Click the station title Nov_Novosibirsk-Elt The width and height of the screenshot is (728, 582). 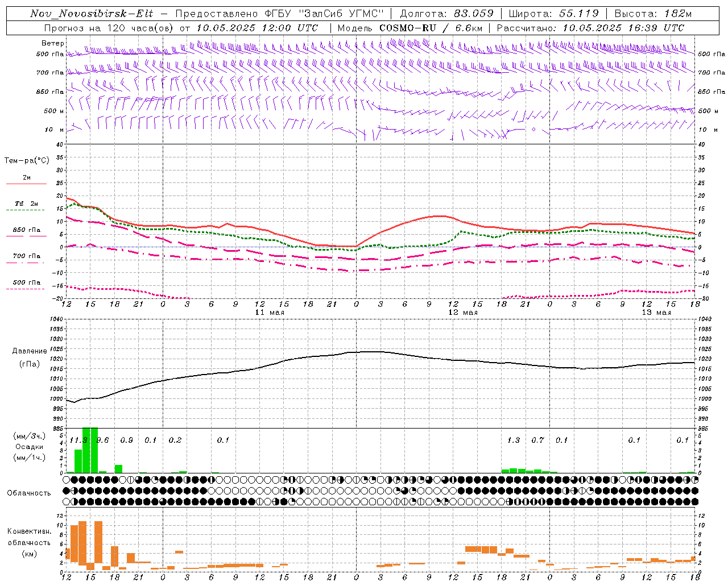(91, 14)
